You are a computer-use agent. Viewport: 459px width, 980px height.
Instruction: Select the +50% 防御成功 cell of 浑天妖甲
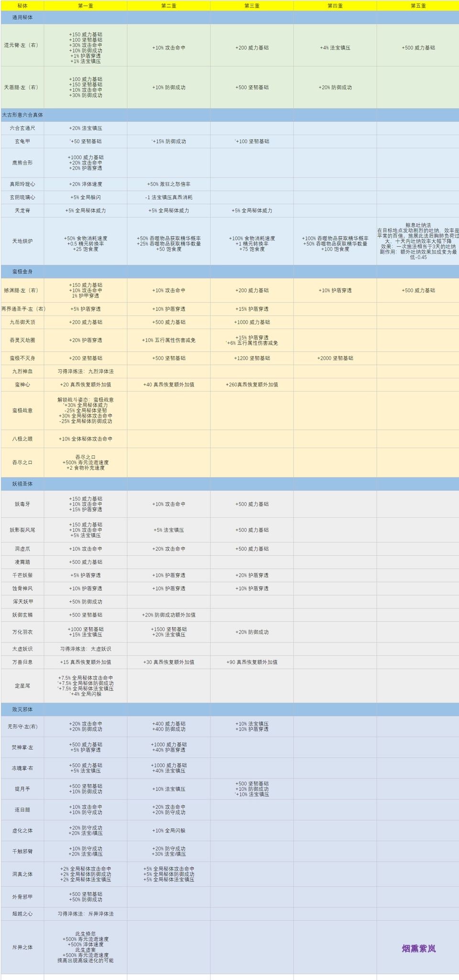tap(86, 602)
